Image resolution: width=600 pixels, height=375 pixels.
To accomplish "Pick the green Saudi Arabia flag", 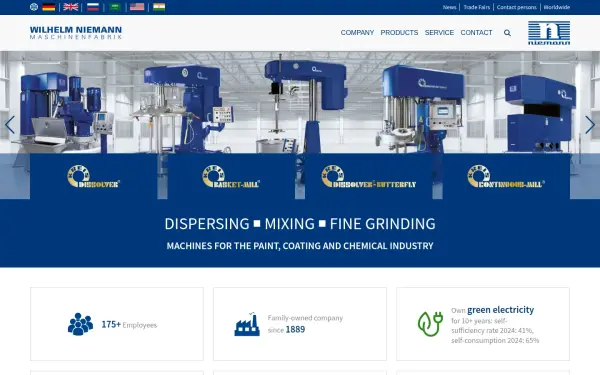I will tap(115, 7).
